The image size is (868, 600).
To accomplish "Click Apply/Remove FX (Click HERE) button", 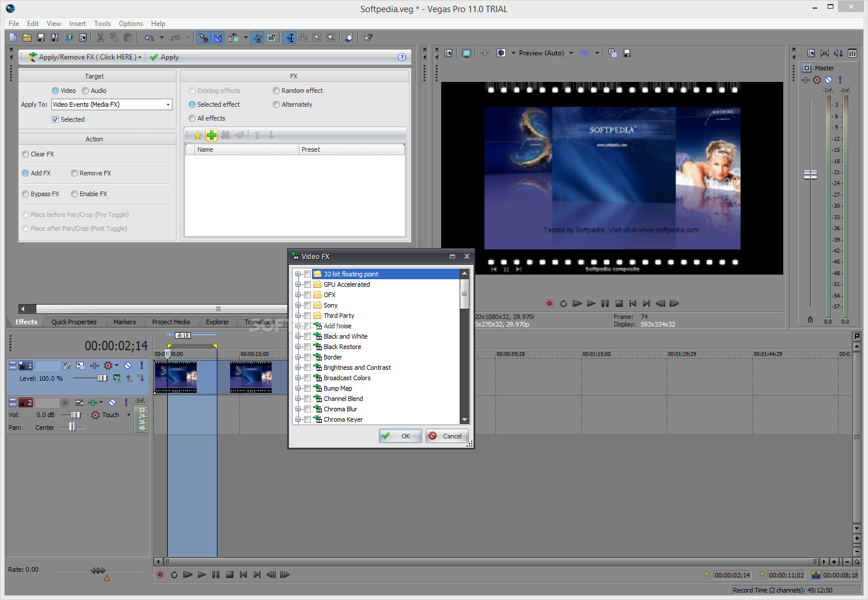I will point(85,57).
